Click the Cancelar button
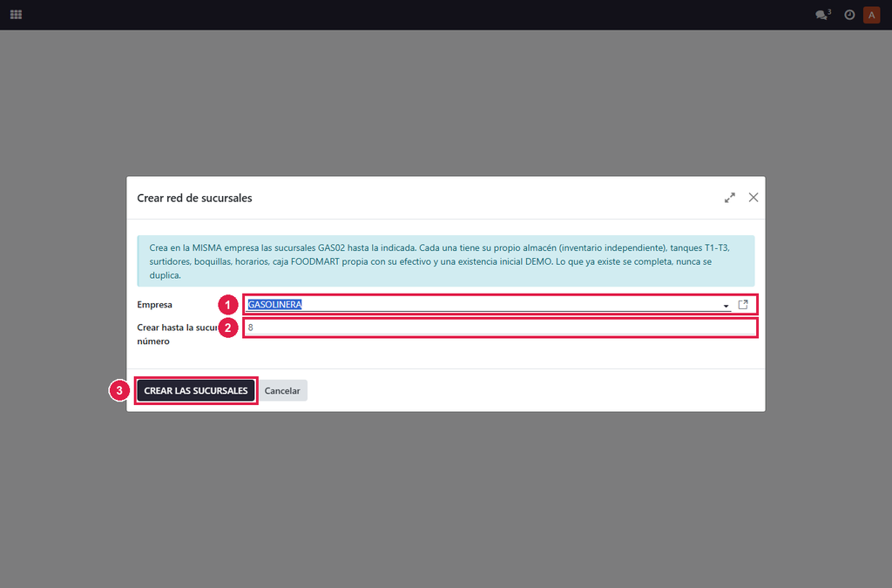The image size is (892, 588). coord(282,390)
